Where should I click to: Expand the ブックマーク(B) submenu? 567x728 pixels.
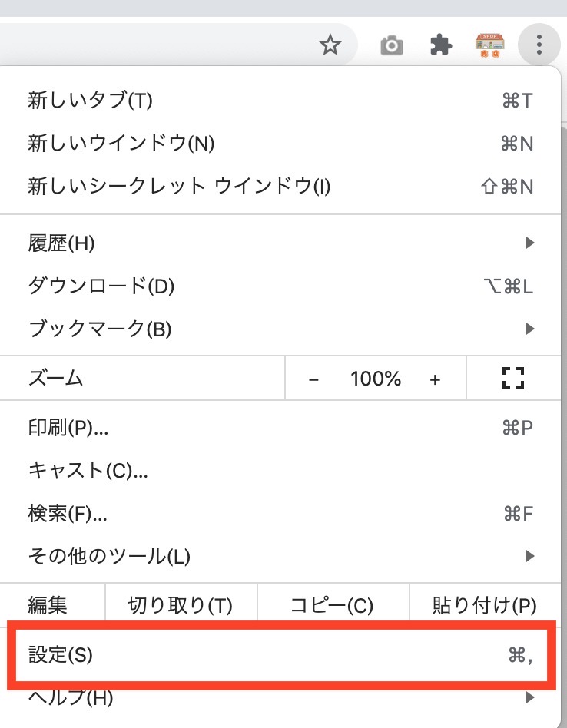[x=100, y=329]
